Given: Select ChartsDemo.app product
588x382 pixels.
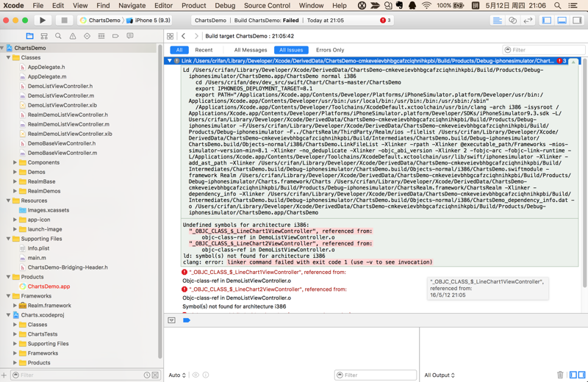Looking at the screenshot, I should coord(49,286).
